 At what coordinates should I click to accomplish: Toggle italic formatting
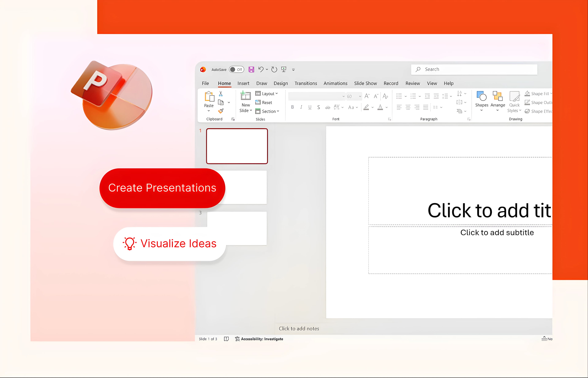click(x=301, y=107)
